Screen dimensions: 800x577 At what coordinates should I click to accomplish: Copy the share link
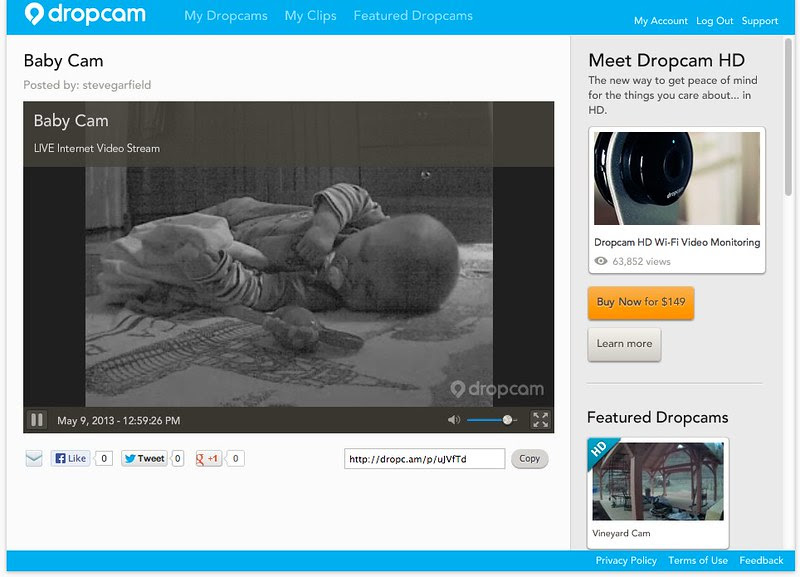[530, 459]
